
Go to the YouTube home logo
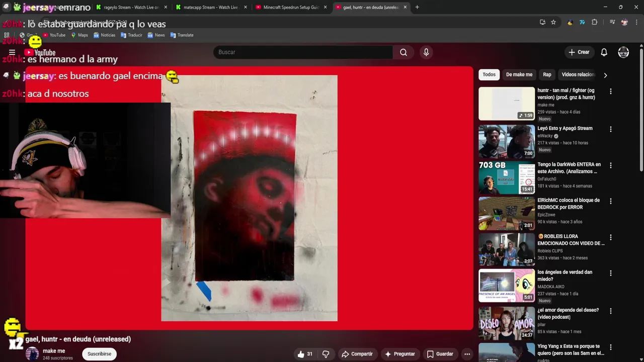pyautogui.click(x=40, y=52)
